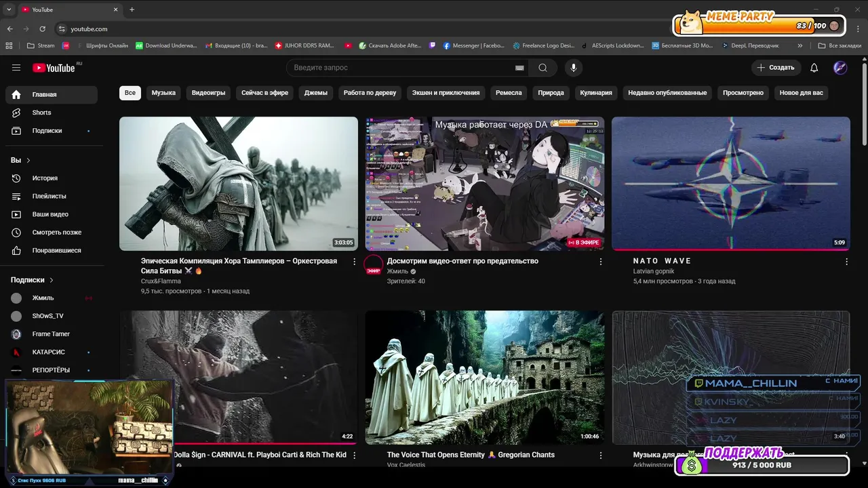Viewport: 868px width, 488px height.
Task: Click the Создать button
Action: 776,68
